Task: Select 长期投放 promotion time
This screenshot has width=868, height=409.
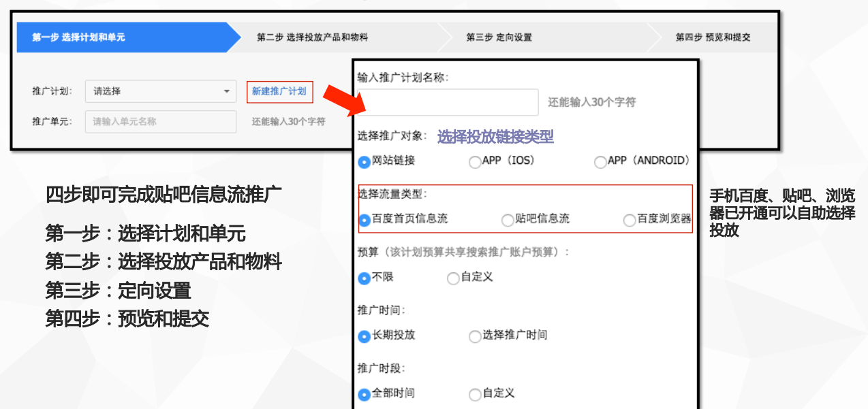Action: tap(365, 336)
